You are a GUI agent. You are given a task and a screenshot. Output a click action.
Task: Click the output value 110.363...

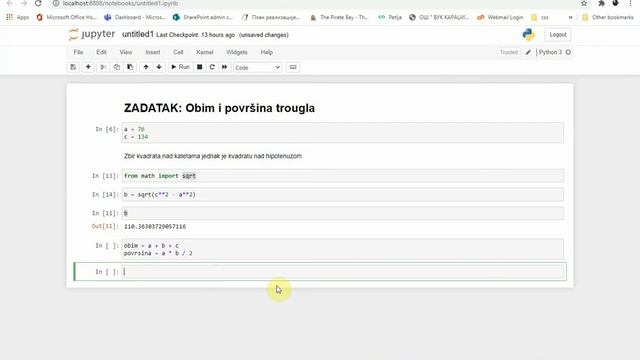(x=155, y=227)
